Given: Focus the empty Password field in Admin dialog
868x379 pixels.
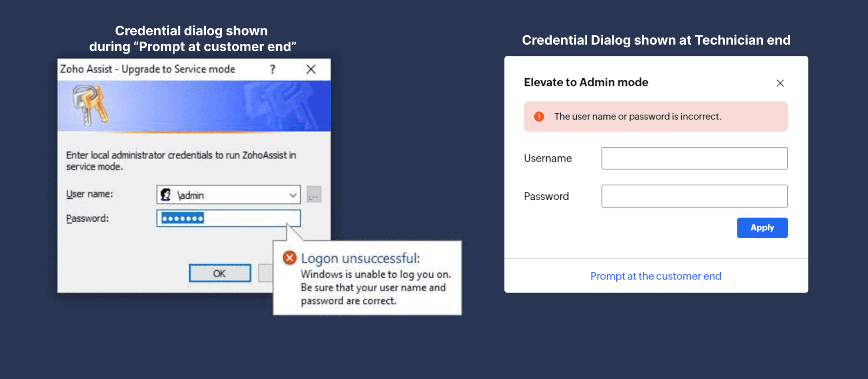Looking at the screenshot, I should point(694,196).
